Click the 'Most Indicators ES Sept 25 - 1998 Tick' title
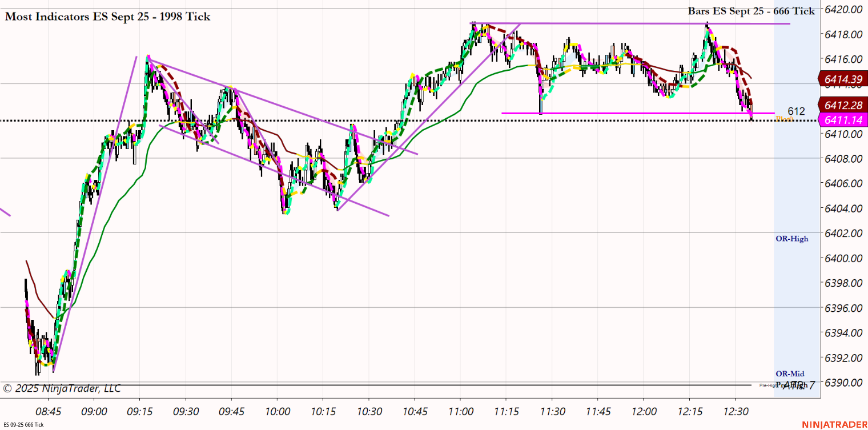Image resolution: width=868 pixels, height=430 pixels. coord(108,17)
